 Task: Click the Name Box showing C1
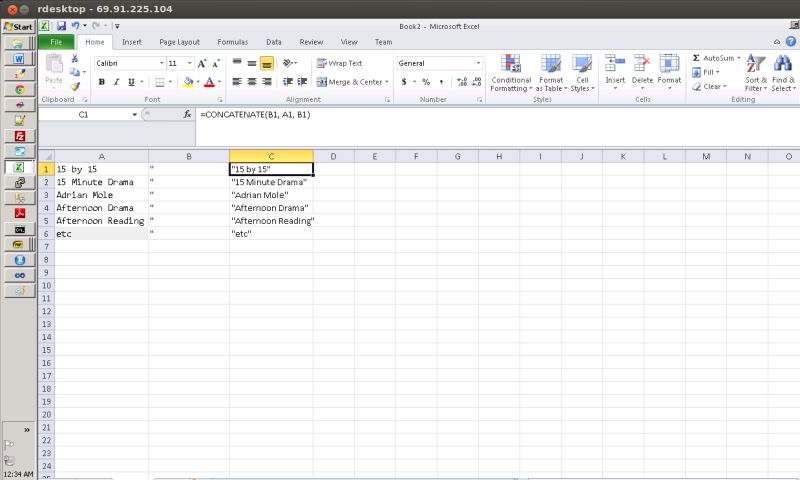click(84, 115)
